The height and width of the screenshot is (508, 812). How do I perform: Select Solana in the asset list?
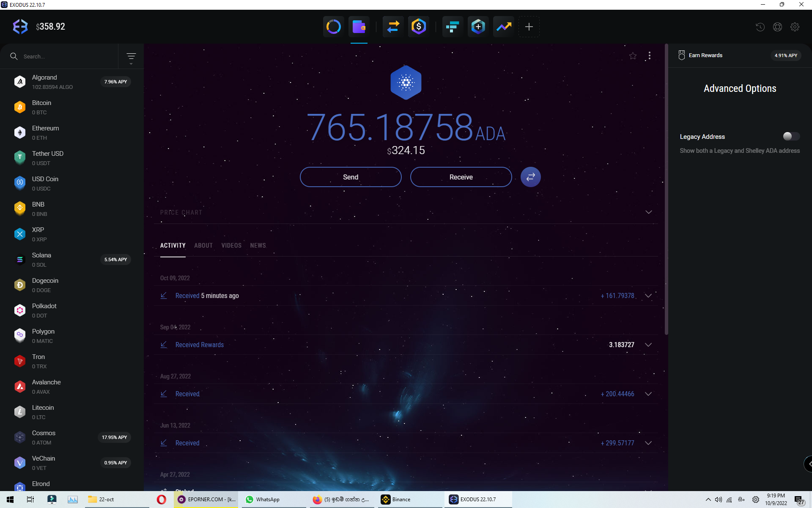click(72, 260)
